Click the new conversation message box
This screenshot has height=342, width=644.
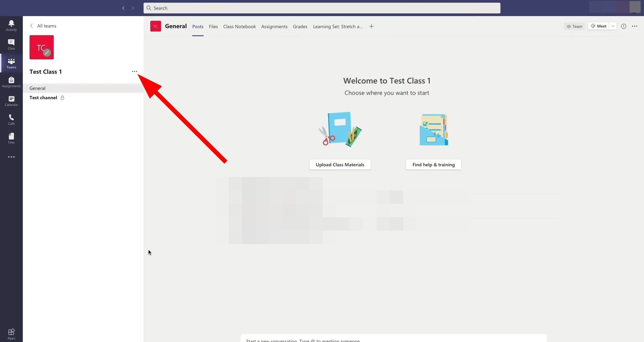[393, 338]
